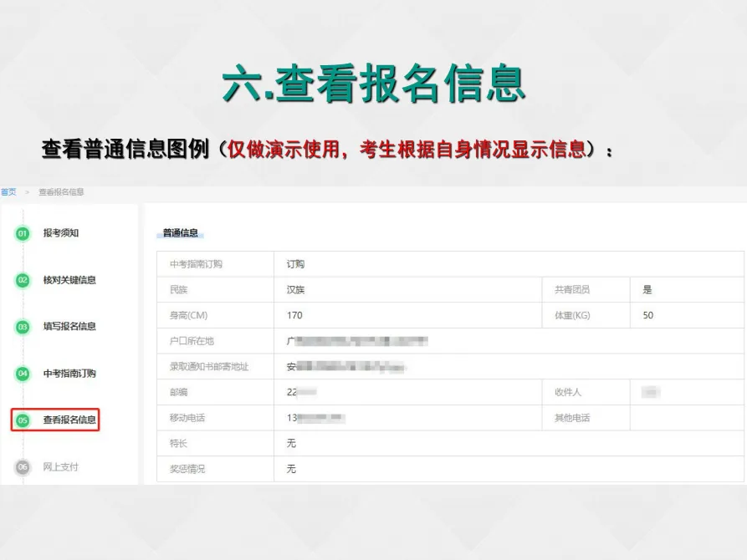747x560 pixels.
Task: Open 网上支付 sidebar step
Action: tap(60, 466)
